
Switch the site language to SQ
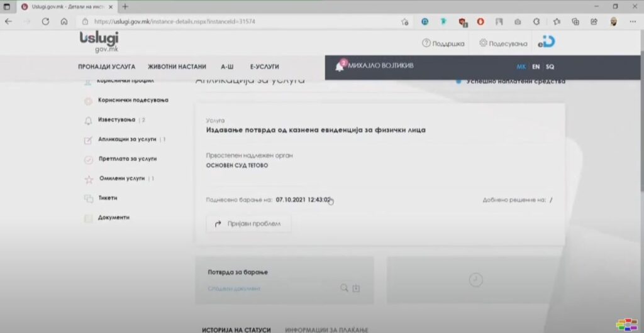tap(550, 67)
